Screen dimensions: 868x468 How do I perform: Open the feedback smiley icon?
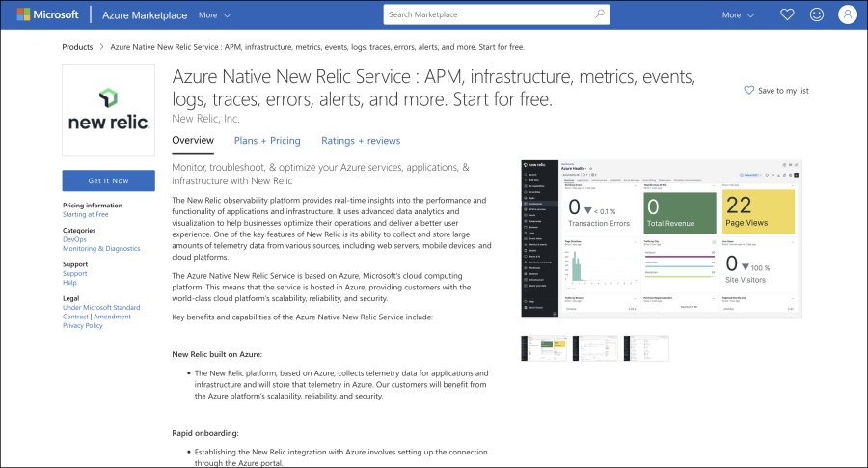tap(817, 14)
